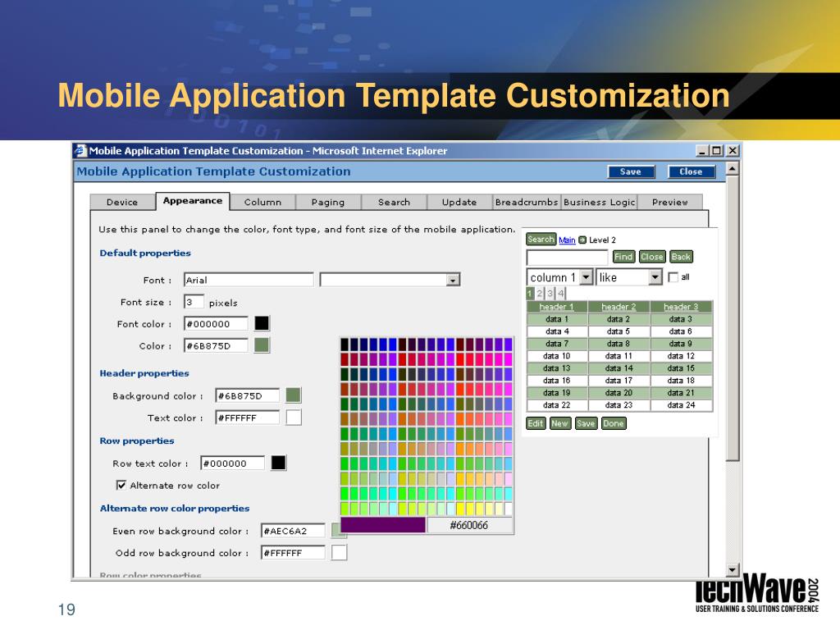Click the blue Save button in header

click(631, 171)
